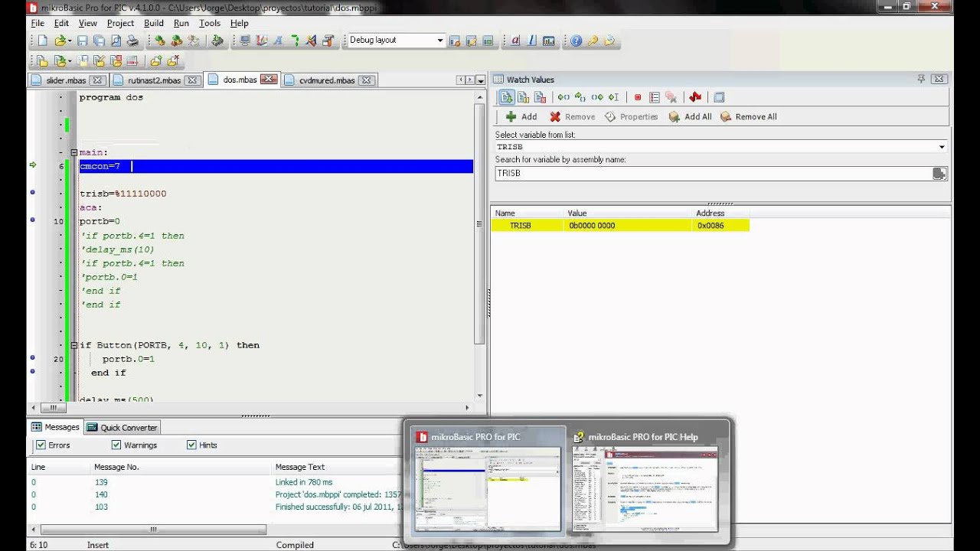The height and width of the screenshot is (551, 980).
Task: Click search button beside assembly name field
Action: (939, 174)
